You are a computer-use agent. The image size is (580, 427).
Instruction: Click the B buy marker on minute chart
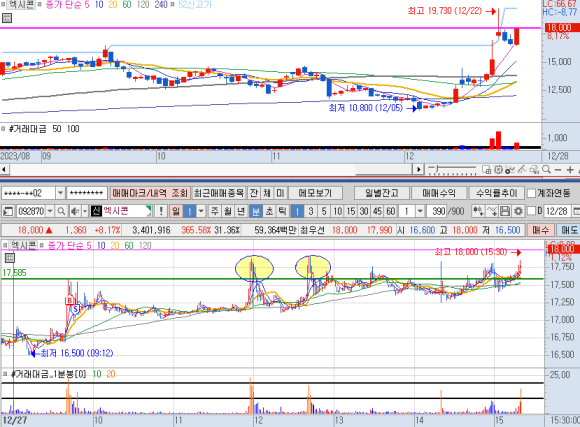click(x=70, y=300)
